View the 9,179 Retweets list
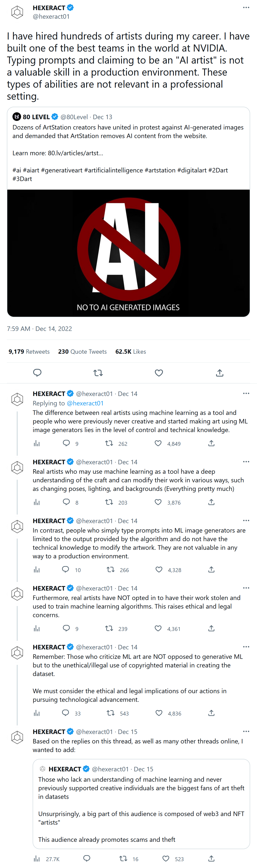Image resolution: width=257 pixels, height=868 pixels. click(29, 352)
